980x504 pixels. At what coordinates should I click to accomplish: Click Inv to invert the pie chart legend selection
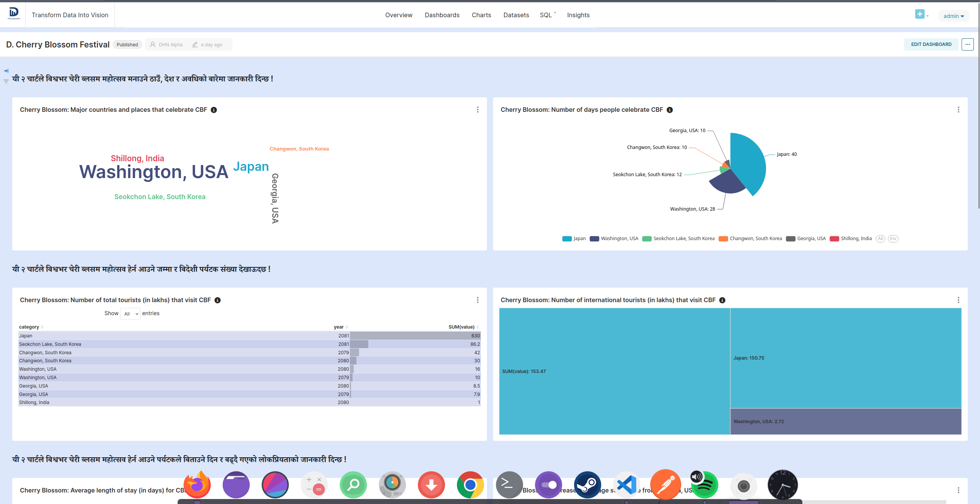[x=893, y=238]
